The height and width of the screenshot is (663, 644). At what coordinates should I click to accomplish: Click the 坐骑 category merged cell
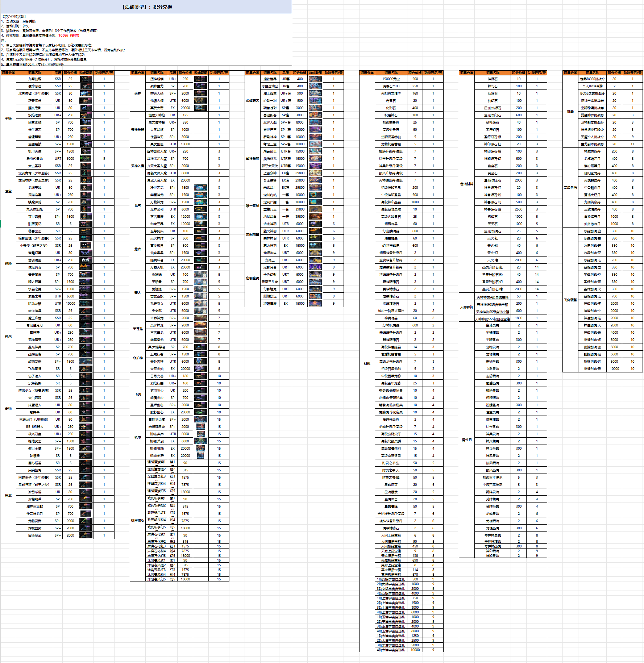tap(8, 119)
